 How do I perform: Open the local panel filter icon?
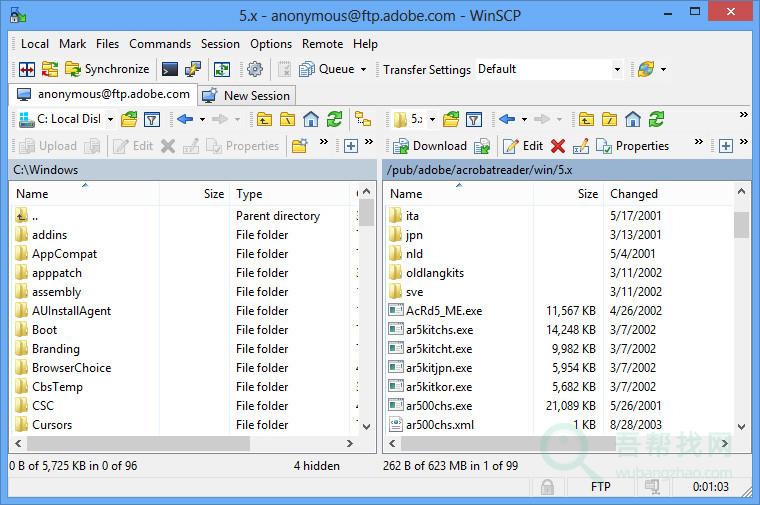coord(152,119)
